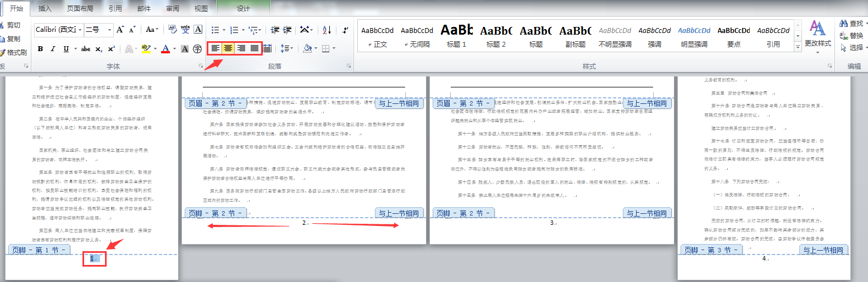
Task: Click 剪切 (Cut) button
Action: pyautogui.click(x=10, y=25)
